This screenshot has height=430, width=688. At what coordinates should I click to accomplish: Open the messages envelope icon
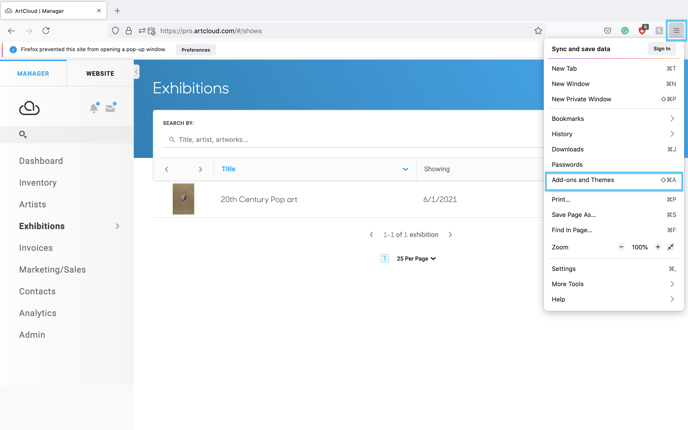pos(111,108)
